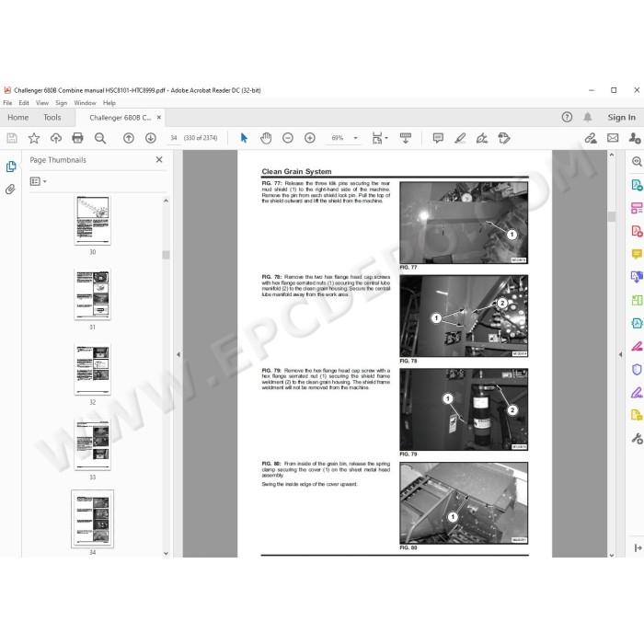
Task: Collapse the right tools pane arrow
Action: click(621, 354)
